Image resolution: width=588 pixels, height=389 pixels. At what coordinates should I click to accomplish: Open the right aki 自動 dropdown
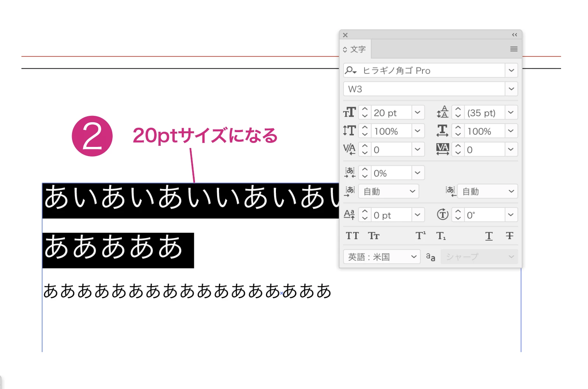488,191
